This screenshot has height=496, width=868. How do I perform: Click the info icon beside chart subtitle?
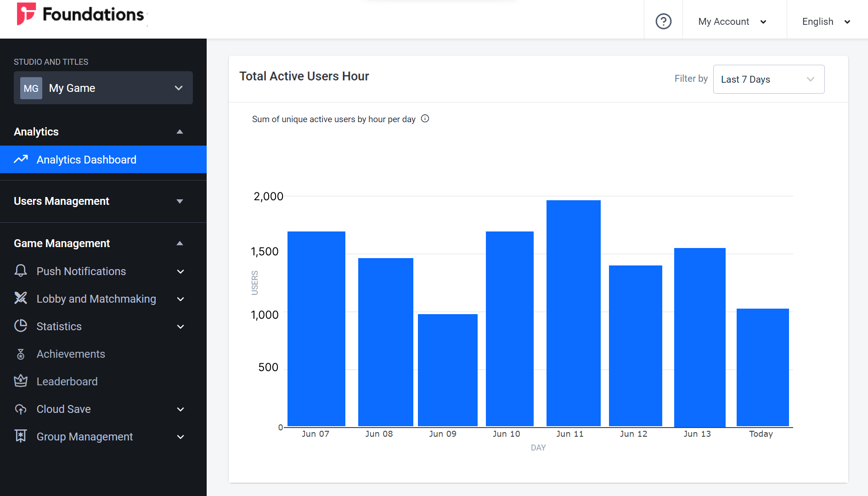pyautogui.click(x=425, y=118)
